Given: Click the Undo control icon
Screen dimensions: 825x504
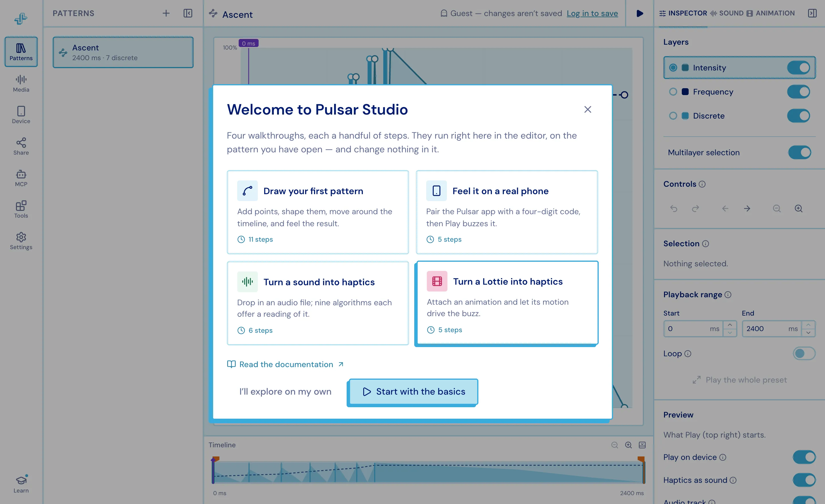Looking at the screenshot, I should click(x=674, y=208).
